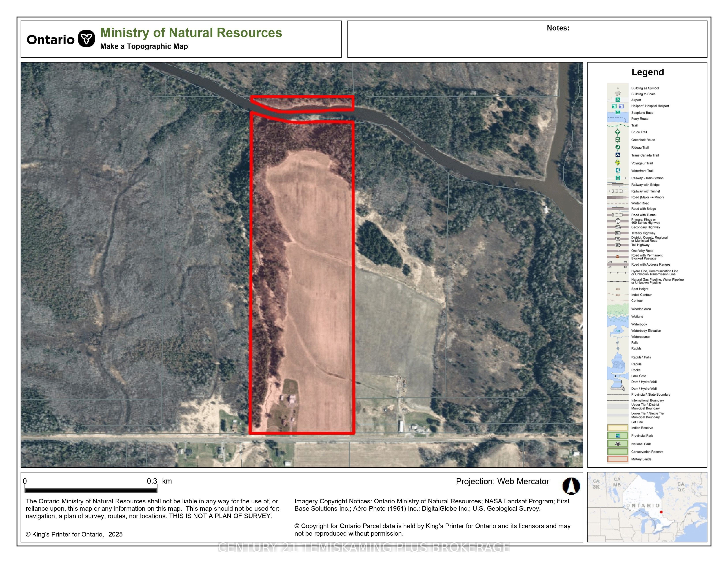Click the Airport legend symbol
This screenshot has height=563, width=728.
click(618, 100)
